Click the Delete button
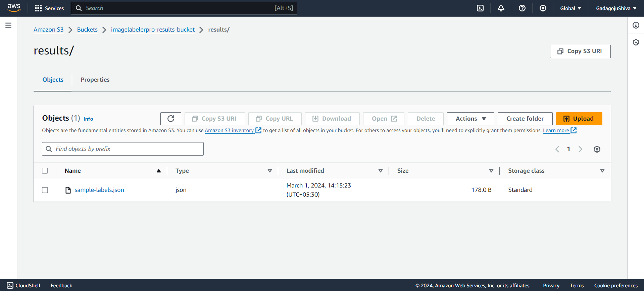 pyautogui.click(x=426, y=119)
